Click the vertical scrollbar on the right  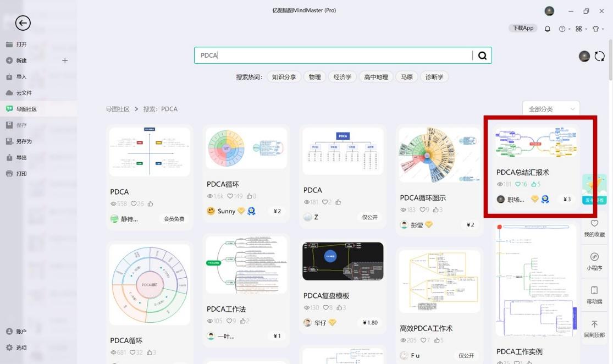[x=610, y=59]
